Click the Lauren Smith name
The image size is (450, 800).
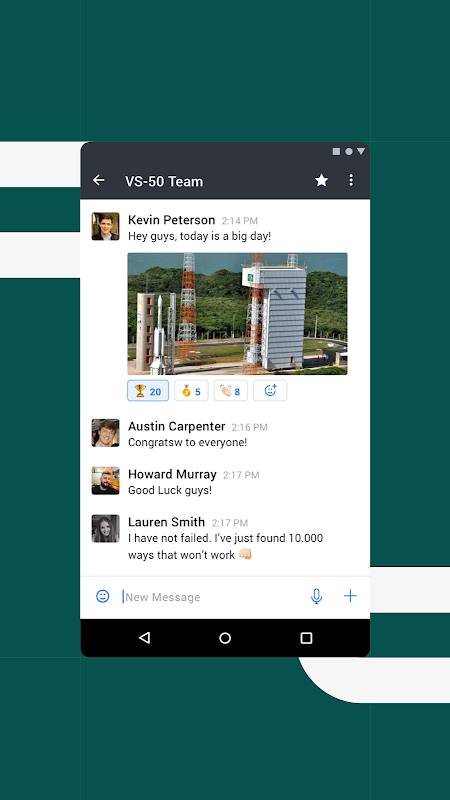coord(166,522)
